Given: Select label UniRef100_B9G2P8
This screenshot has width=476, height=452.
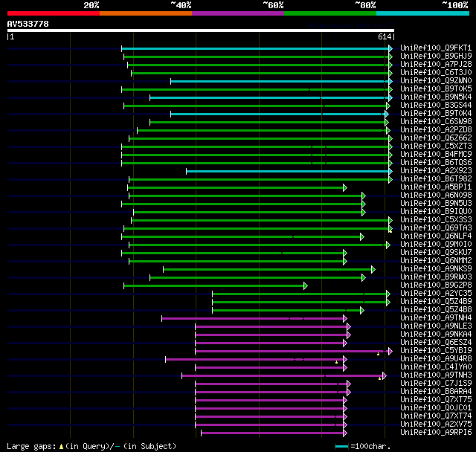Looking at the screenshot, I should [x=436, y=285].
